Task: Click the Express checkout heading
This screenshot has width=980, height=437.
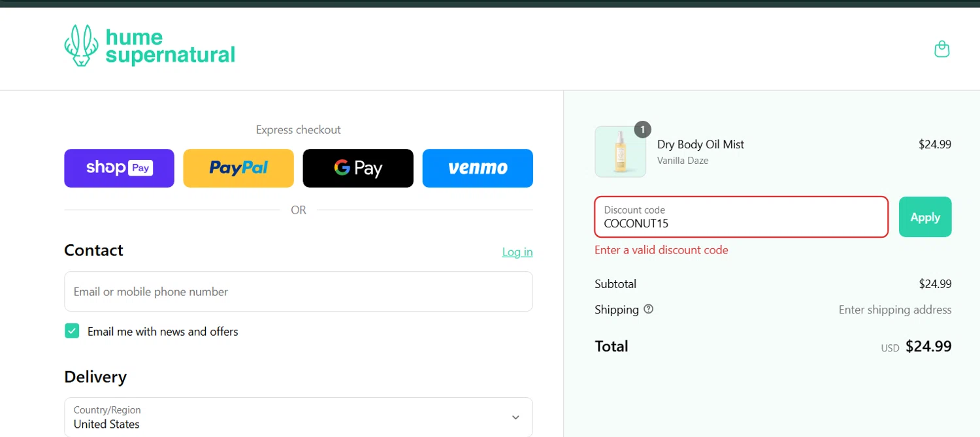Action: [299, 130]
